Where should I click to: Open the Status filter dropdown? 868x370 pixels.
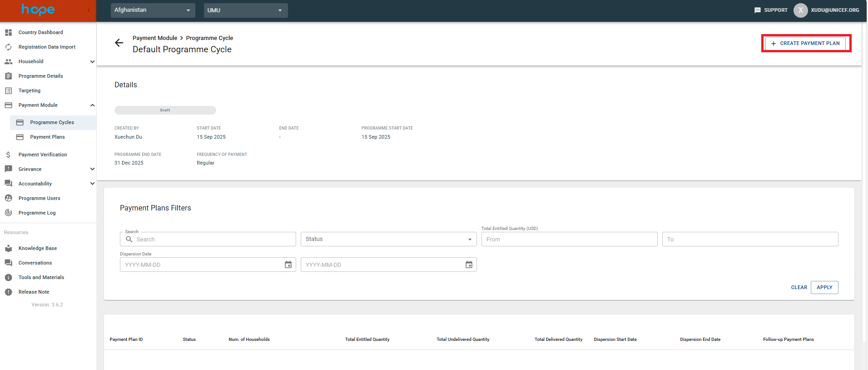(388, 239)
